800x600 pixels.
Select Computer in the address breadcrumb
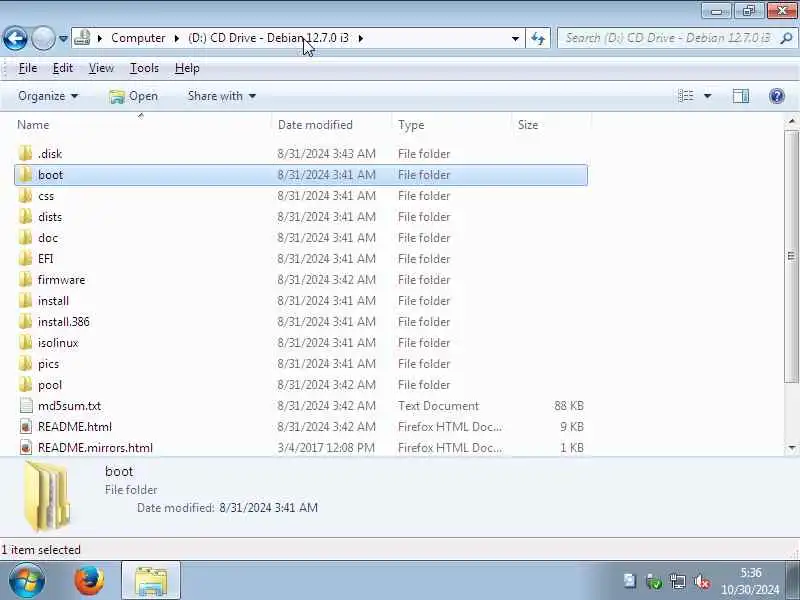pyautogui.click(x=138, y=38)
